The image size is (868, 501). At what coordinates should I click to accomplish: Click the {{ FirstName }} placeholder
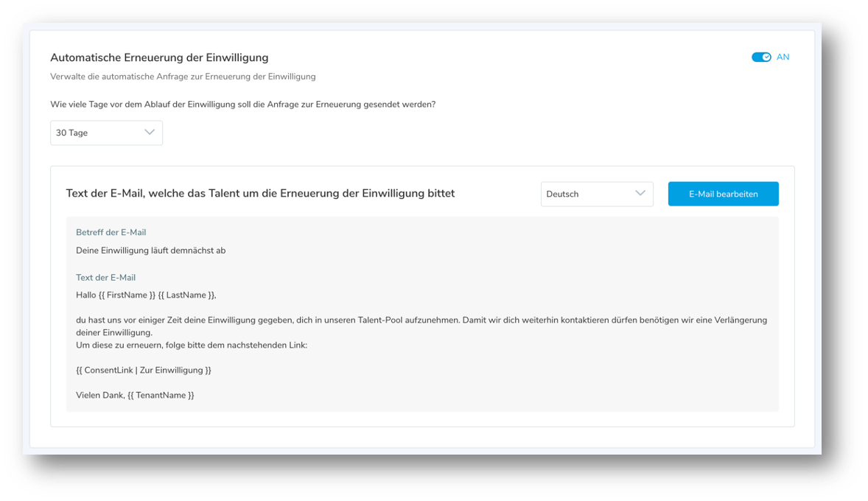coord(126,295)
